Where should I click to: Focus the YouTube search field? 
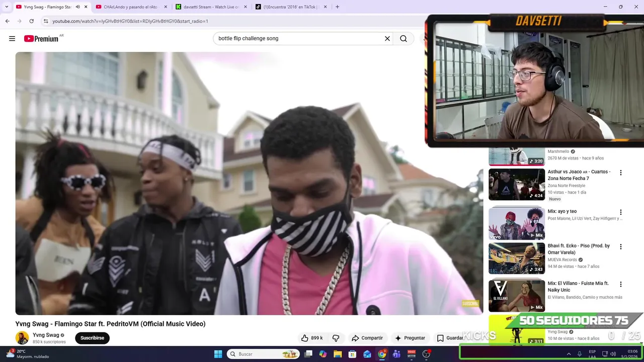tap(298, 39)
